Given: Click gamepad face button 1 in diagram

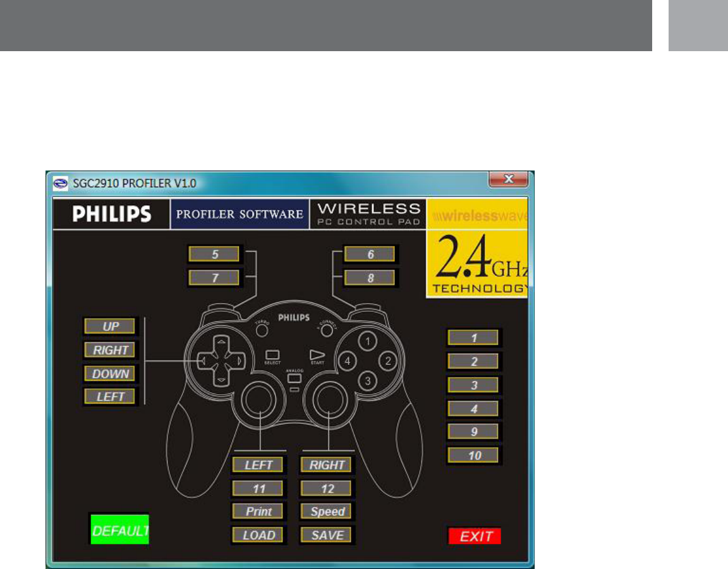Looking at the screenshot, I should click(x=368, y=342).
